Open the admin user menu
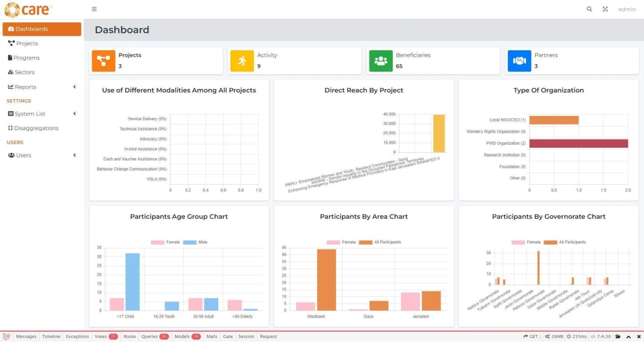 pos(627,9)
